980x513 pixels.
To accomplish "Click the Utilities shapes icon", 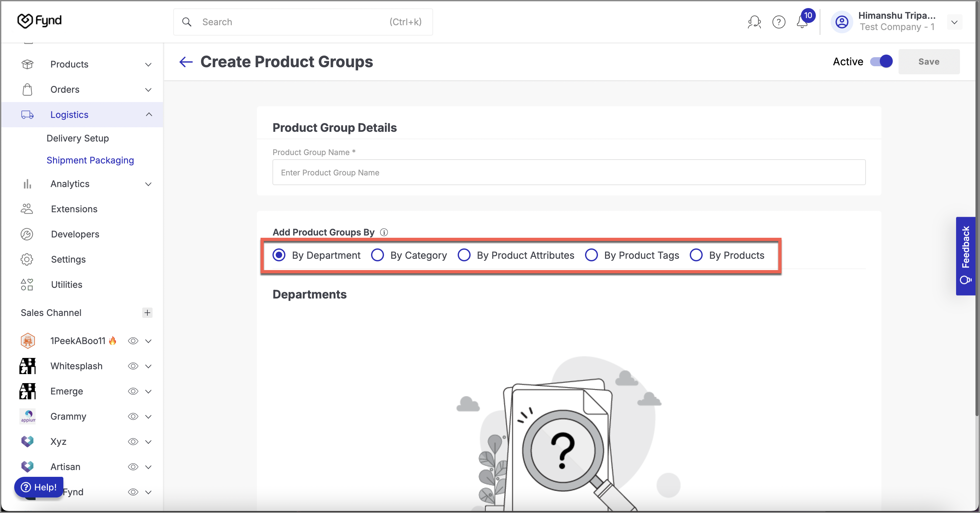I will coord(27,285).
